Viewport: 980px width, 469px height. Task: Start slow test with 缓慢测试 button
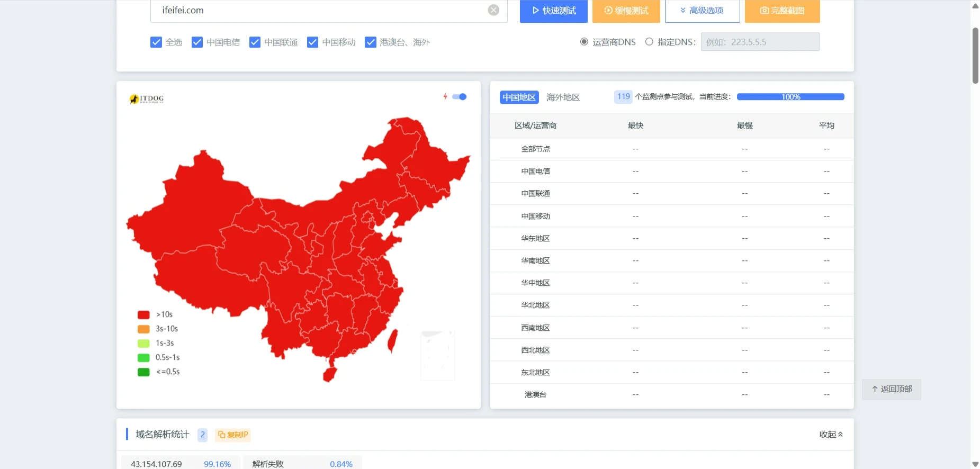pos(626,11)
